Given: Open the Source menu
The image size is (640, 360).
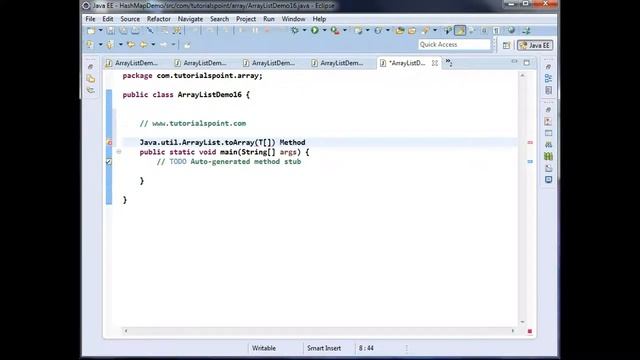Looking at the screenshot, I should [130, 19].
